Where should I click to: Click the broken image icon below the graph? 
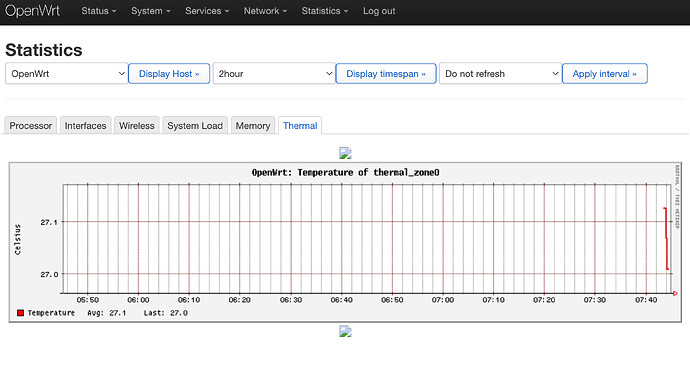pos(345,331)
